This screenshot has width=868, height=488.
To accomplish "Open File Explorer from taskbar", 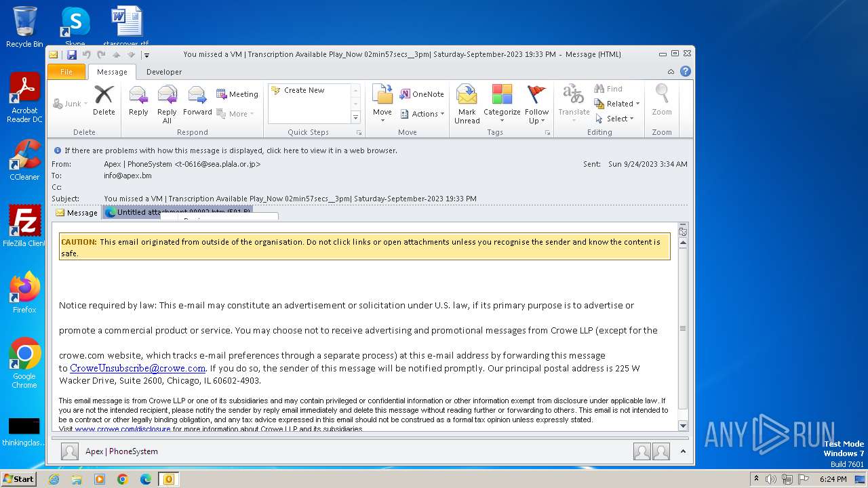I will point(77,479).
